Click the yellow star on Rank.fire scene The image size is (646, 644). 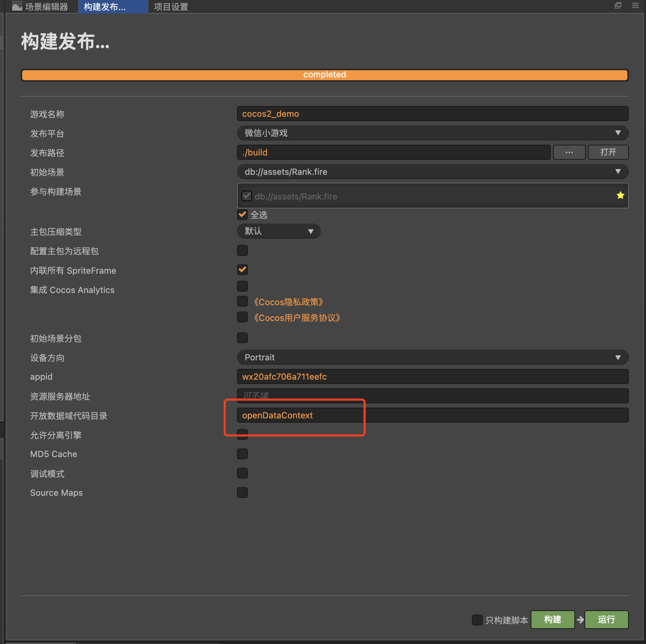(x=621, y=195)
